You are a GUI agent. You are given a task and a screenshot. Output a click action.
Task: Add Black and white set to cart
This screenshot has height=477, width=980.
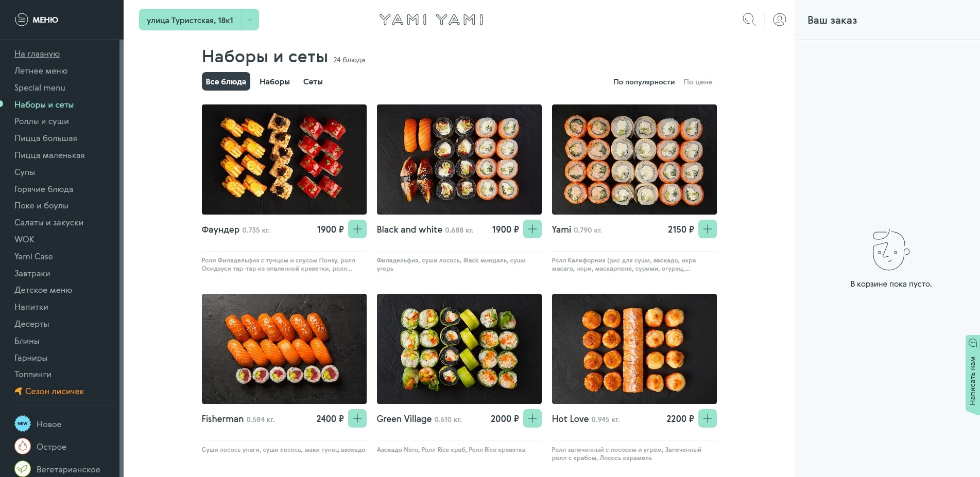pos(532,229)
